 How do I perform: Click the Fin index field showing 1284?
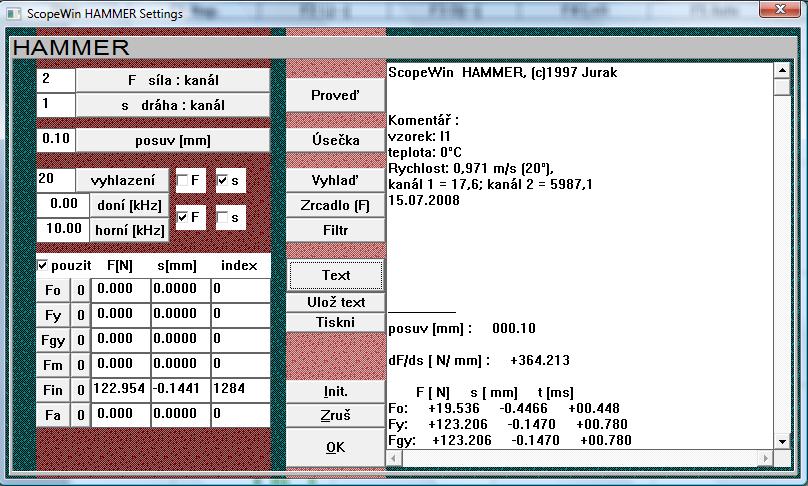coord(241,390)
